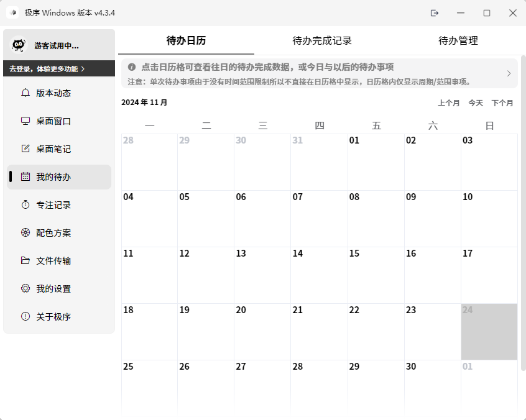Select calendar day cell 04

149,219
